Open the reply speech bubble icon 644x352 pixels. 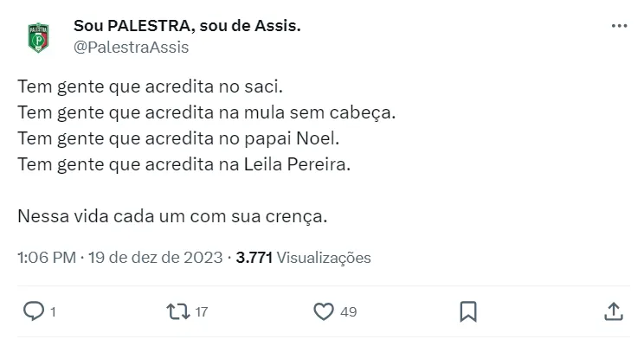(33, 310)
